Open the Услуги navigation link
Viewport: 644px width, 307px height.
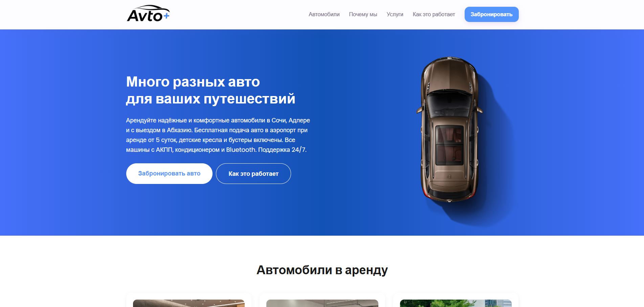click(395, 14)
